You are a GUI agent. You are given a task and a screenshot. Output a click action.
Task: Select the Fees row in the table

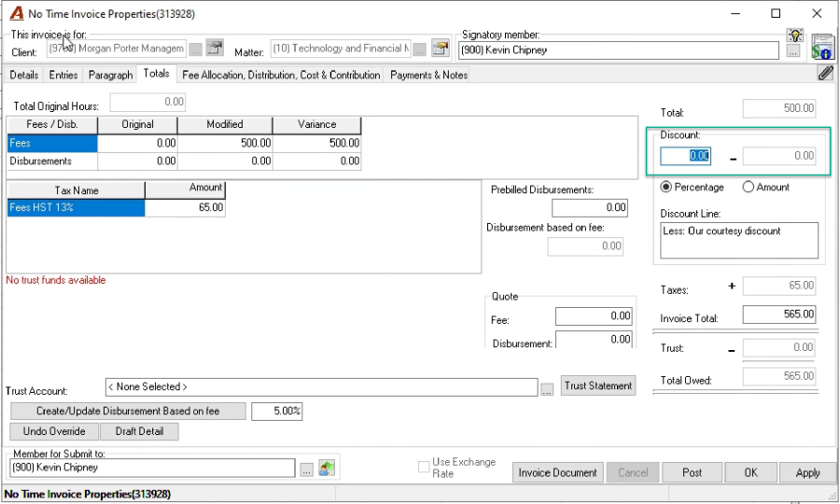pos(184,143)
